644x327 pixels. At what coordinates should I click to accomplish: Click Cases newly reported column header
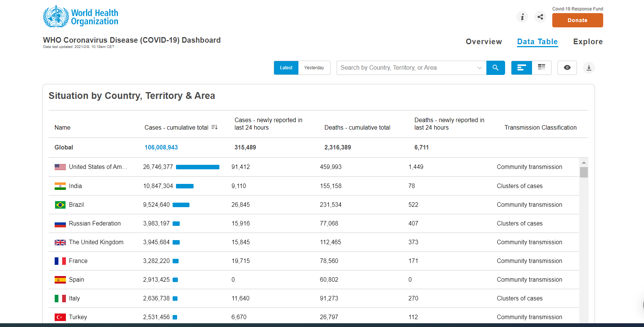(268, 124)
